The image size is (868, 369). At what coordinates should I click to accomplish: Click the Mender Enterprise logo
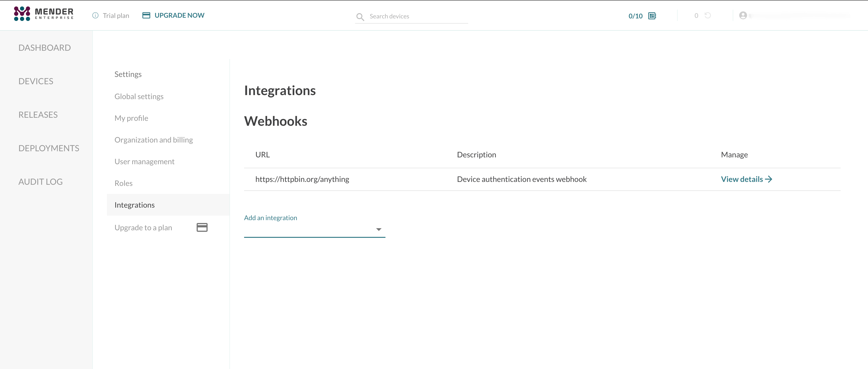click(43, 14)
